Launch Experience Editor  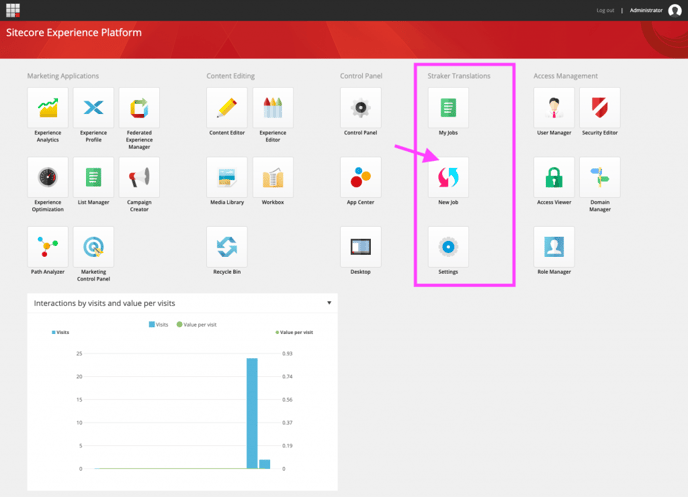273,107
